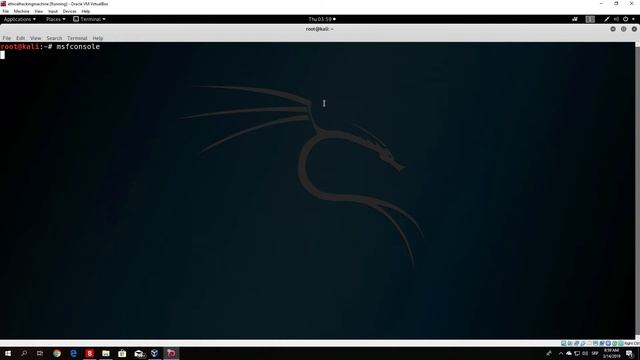Click the Kali panel video recorder icon
The width and height of the screenshot is (640, 360).
575,19
